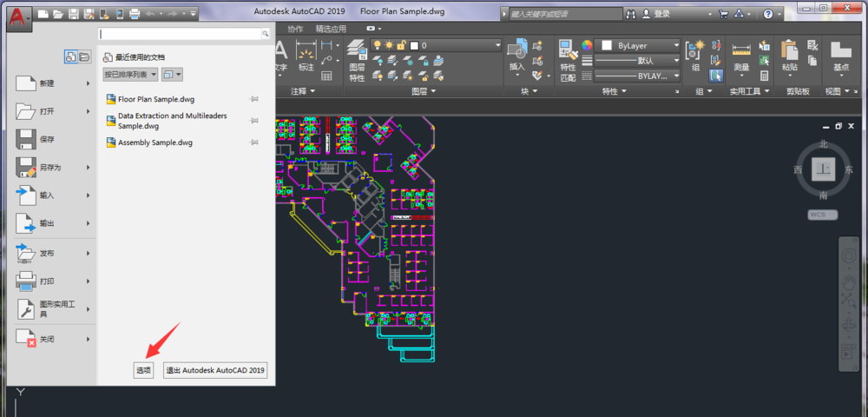Click Exit Autodesk AutoCAD 2019 button

click(x=215, y=370)
